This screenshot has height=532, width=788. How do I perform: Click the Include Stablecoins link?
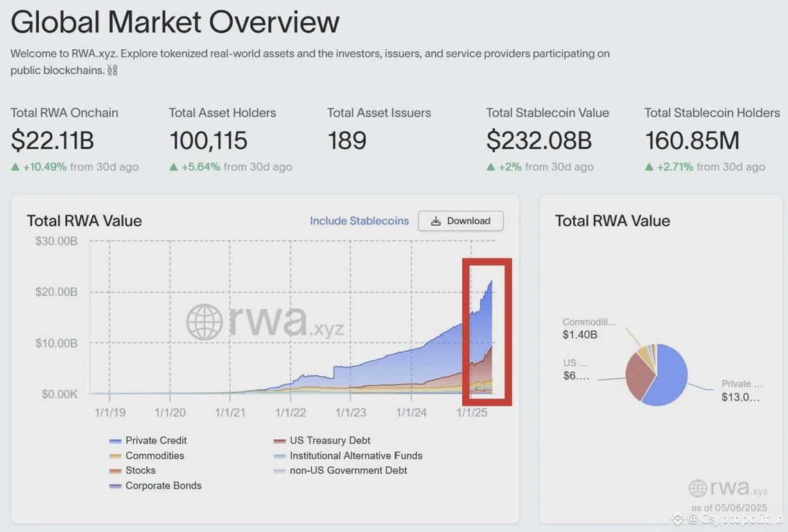coord(359,221)
